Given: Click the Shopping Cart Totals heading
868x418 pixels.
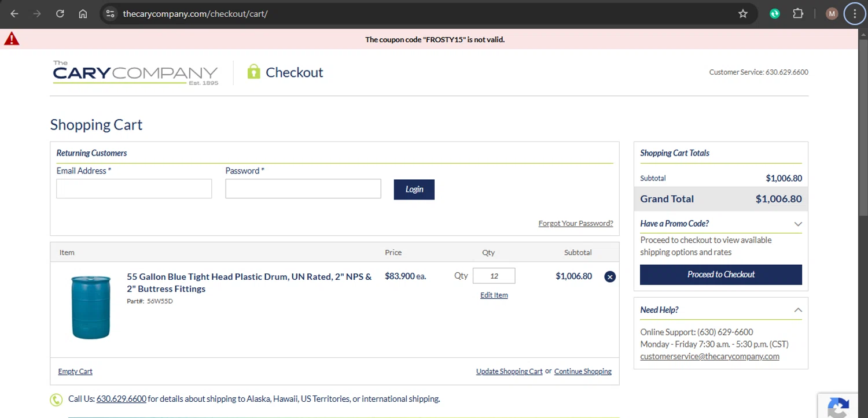Looking at the screenshot, I should [x=675, y=153].
